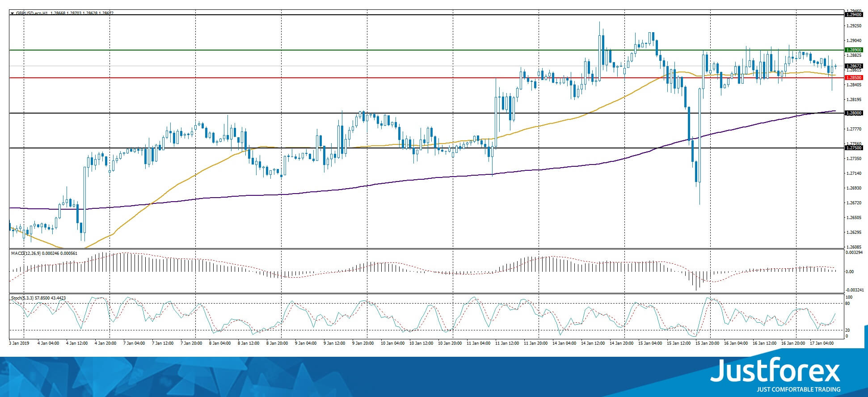Click the 7 Jan 04:00 time label

(135, 343)
